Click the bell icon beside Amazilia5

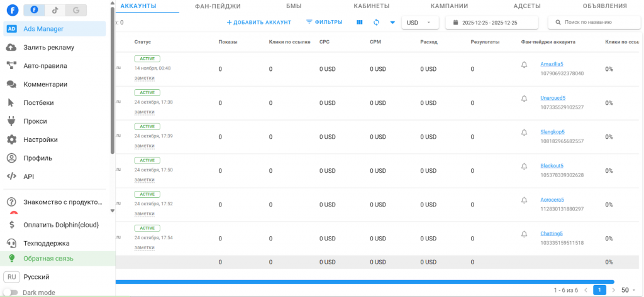coord(524,64)
